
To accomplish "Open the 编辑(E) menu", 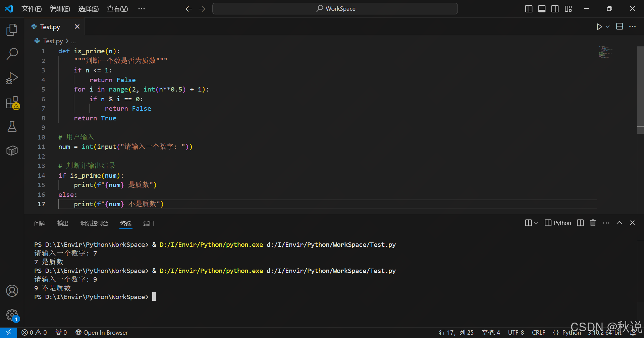I will pos(60,9).
